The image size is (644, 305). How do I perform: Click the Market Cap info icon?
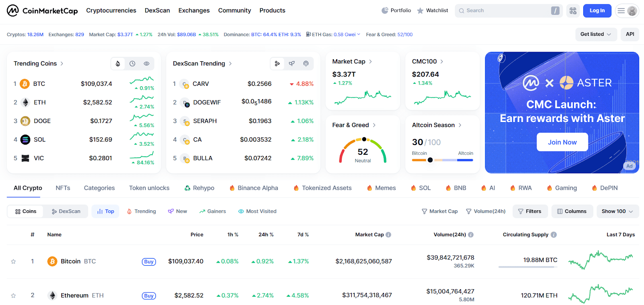(x=388, y=234)
